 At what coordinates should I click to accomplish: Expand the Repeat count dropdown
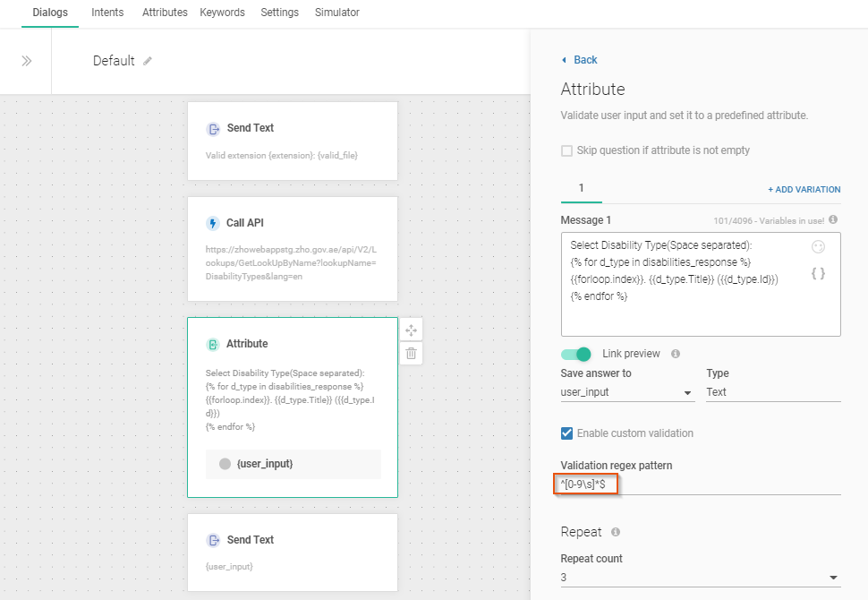700,578
